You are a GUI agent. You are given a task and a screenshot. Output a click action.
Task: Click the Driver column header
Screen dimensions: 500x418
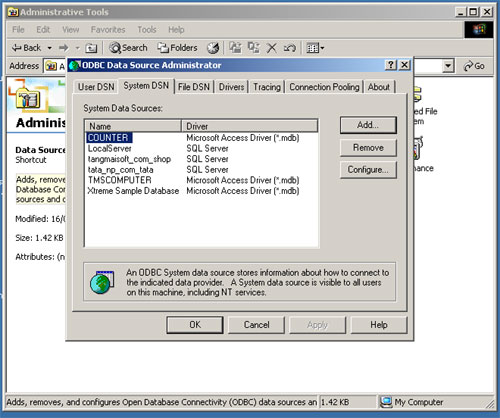(x=249, y=126)
